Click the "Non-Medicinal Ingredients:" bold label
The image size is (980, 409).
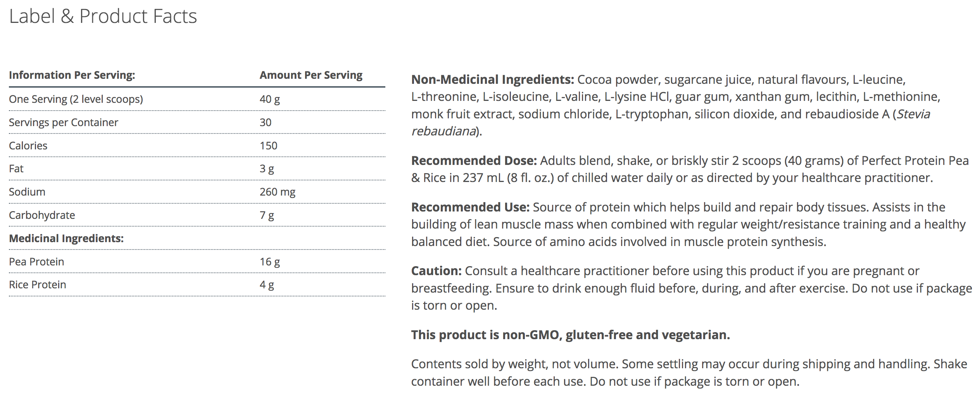click(492, 79)
